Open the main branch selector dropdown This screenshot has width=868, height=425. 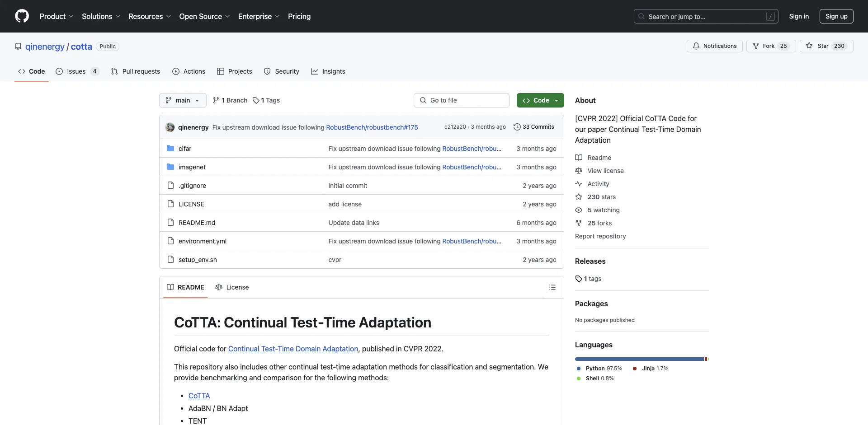[183, 100]
